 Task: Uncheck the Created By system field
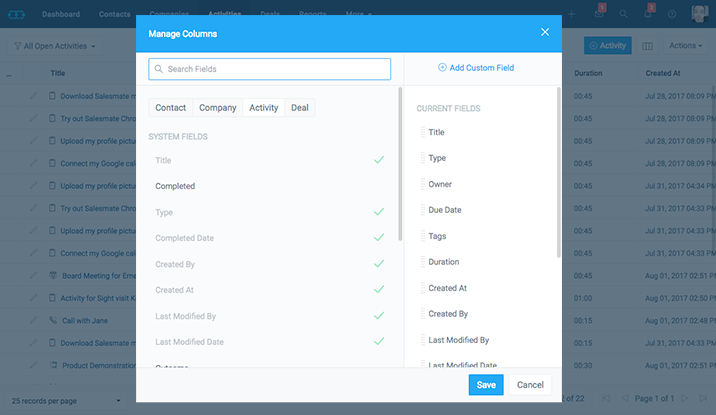379,264
